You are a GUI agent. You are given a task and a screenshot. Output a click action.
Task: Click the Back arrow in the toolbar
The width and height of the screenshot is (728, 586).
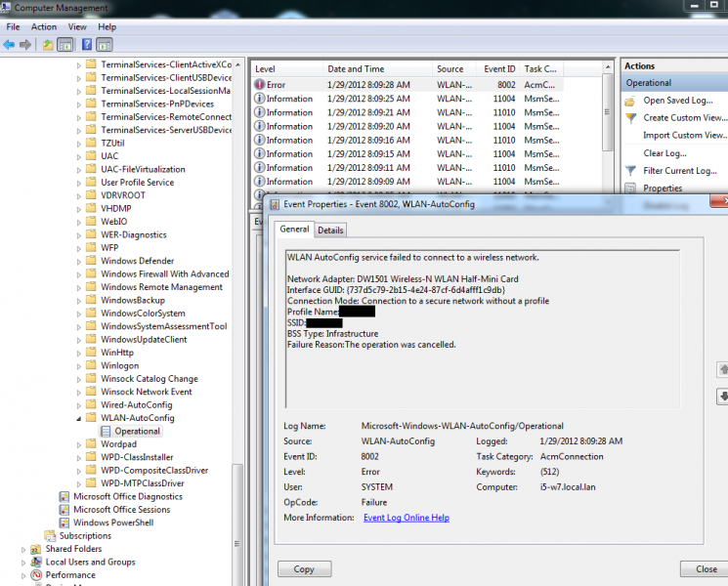pyautogui.click(x=10, y=45)
